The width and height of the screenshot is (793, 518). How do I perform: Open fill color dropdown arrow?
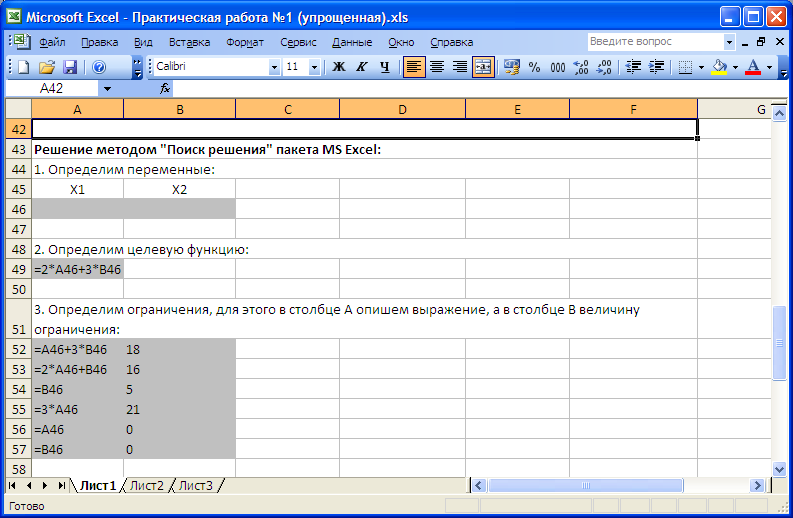point(735,67)
